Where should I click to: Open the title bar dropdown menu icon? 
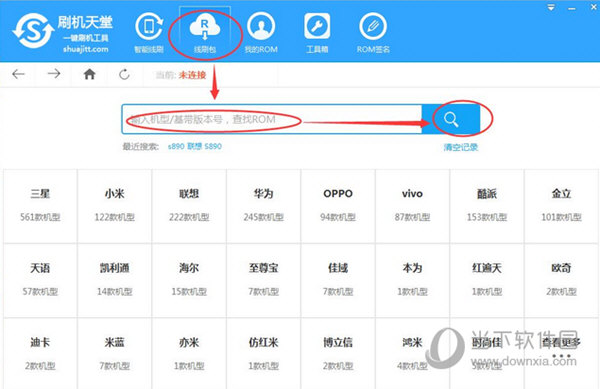pyautogui.click(x=551, y=8)
